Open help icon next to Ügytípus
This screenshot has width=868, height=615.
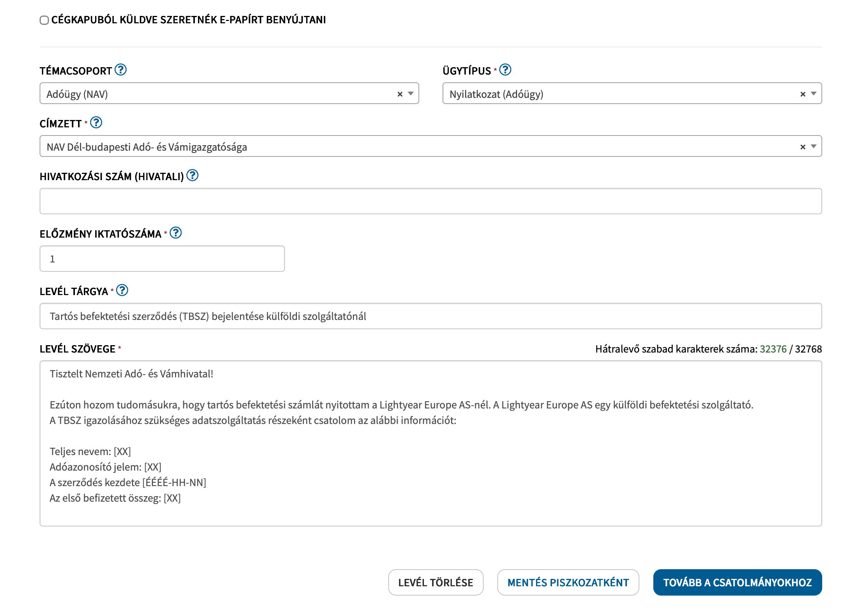[x=505, y=70]
